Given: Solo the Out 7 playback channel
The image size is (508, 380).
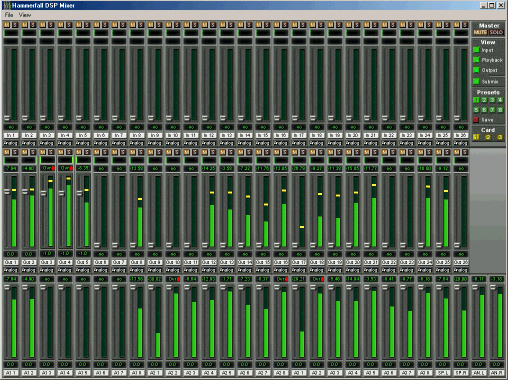Looking at the screenshot, I should pos(123,152).
